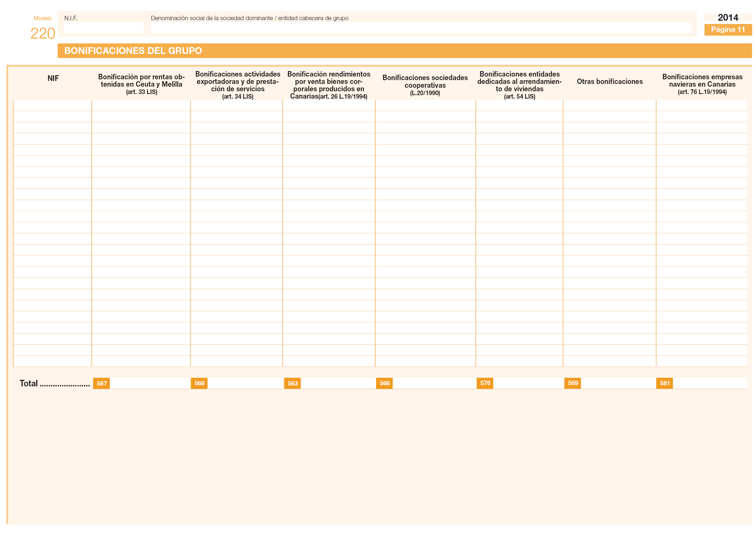Click the large '220' model number

[x=43, y=33]
